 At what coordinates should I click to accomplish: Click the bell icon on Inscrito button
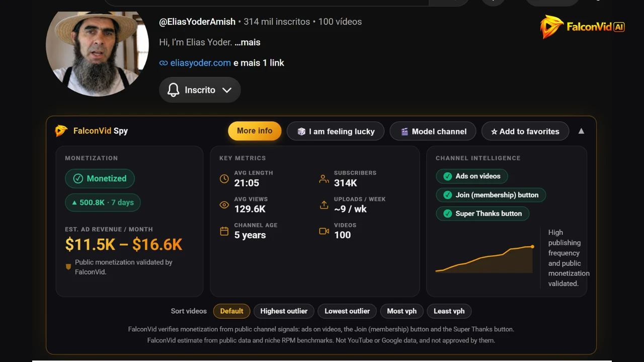(174, 90)
